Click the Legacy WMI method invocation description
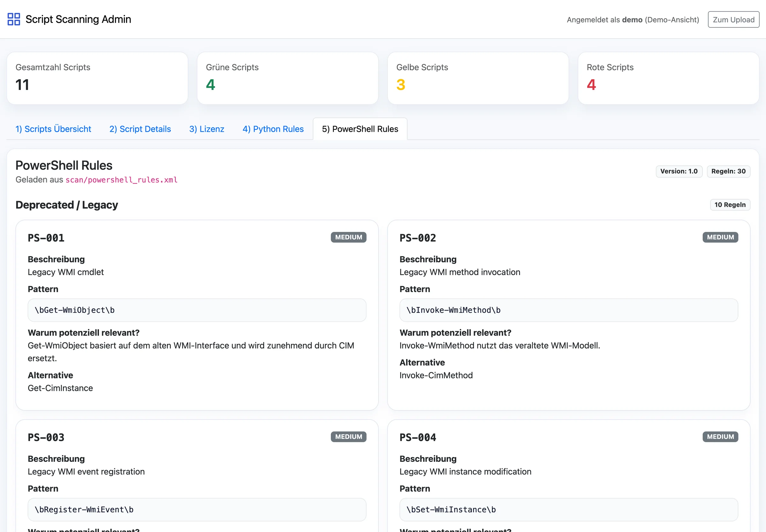The width and height of the screenshot is (766, 532). 460,272
